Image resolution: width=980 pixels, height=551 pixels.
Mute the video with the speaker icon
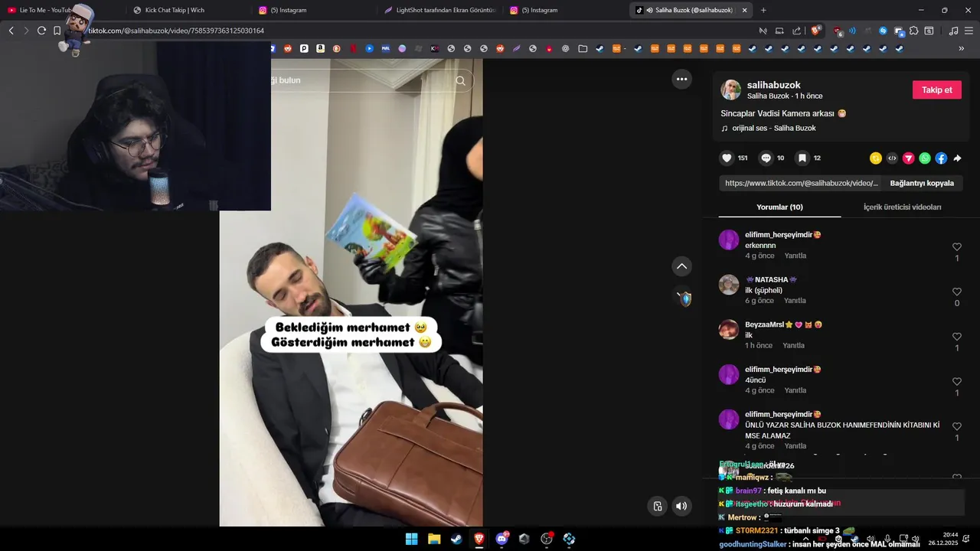coord(681,506)
